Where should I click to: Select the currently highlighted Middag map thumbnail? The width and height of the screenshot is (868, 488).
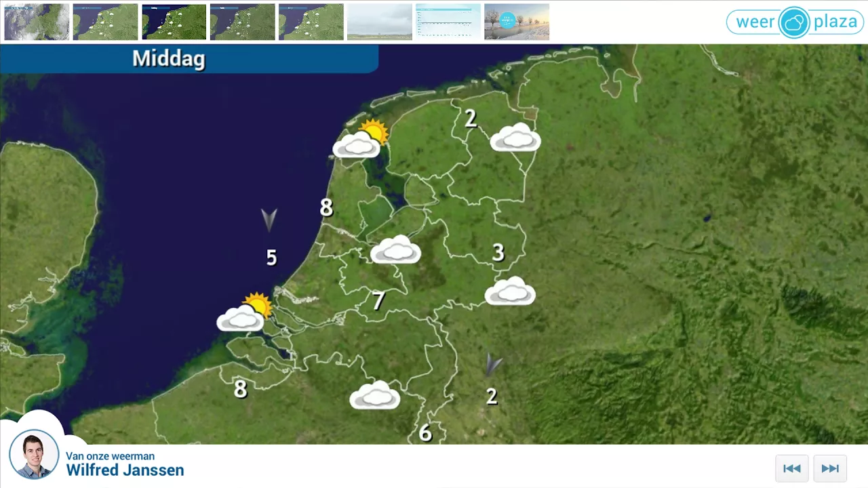pos(174,22)
